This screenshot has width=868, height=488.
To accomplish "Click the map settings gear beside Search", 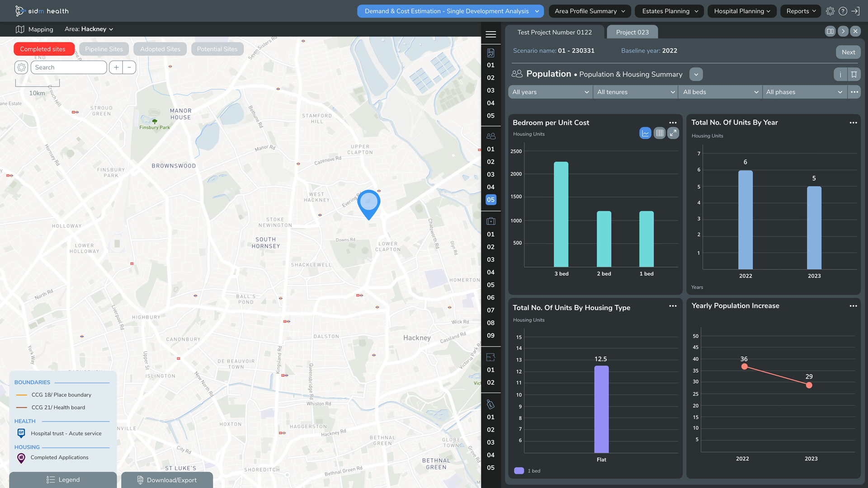I will pos(21,67).
